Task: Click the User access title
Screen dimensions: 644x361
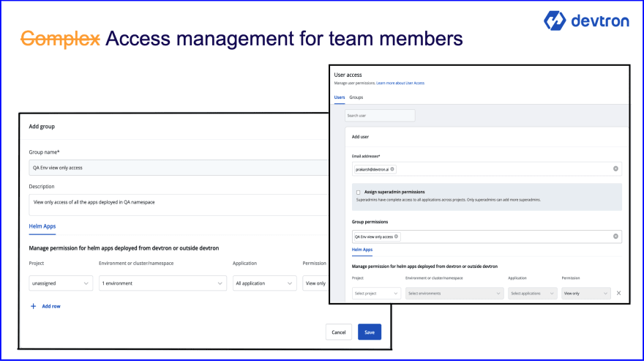Action: 348,75
